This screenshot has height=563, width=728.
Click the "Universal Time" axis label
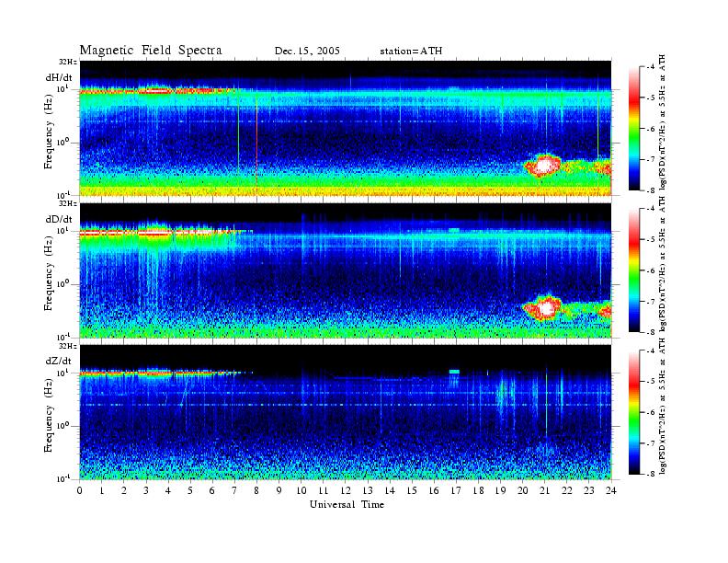[x=347, y=505]
